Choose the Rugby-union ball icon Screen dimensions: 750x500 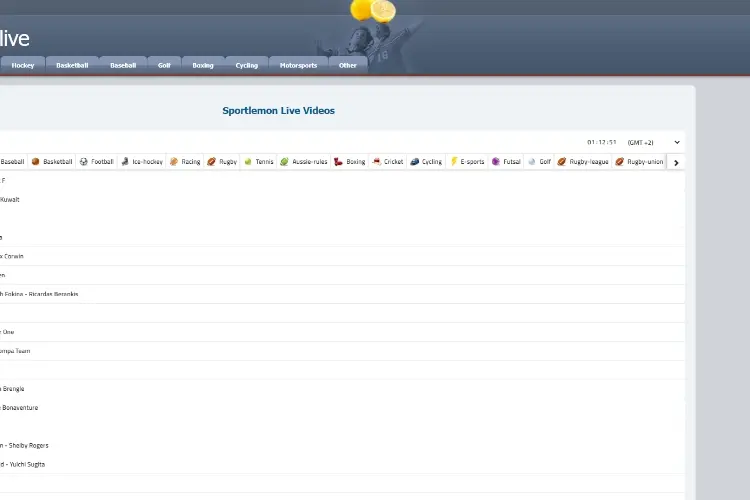pyautogui.click(x=619, y=162)
